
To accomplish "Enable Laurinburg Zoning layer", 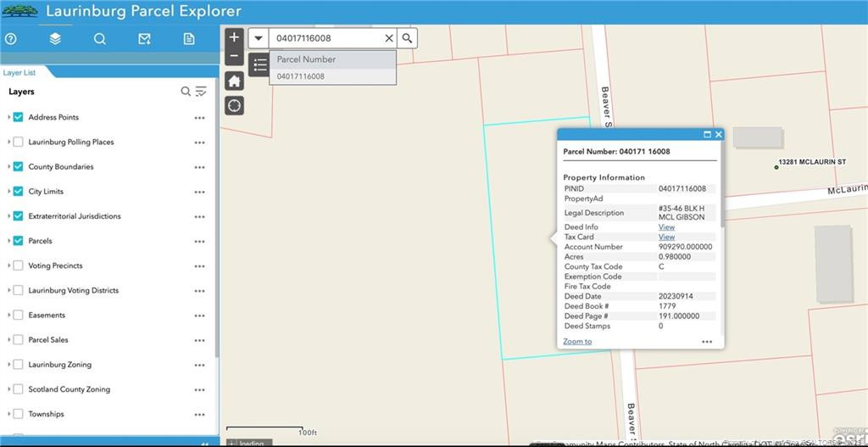I will pos(19,365).
